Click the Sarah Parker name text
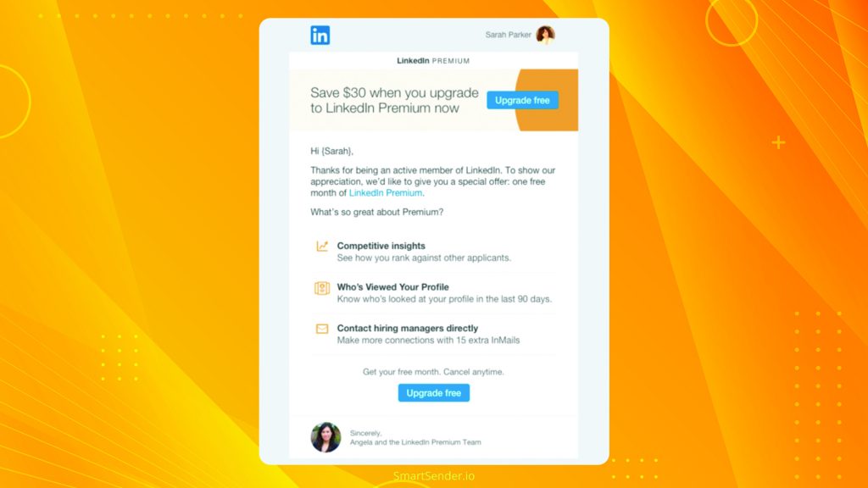Image resolution: width=868 pixels, height=488 pixels. (x=509, y=35)
